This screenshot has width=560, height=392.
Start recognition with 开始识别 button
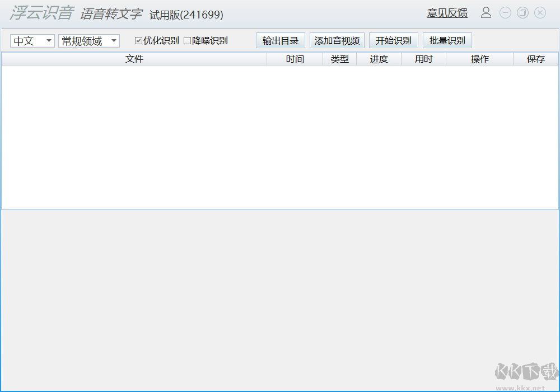(x=394, y=40)
